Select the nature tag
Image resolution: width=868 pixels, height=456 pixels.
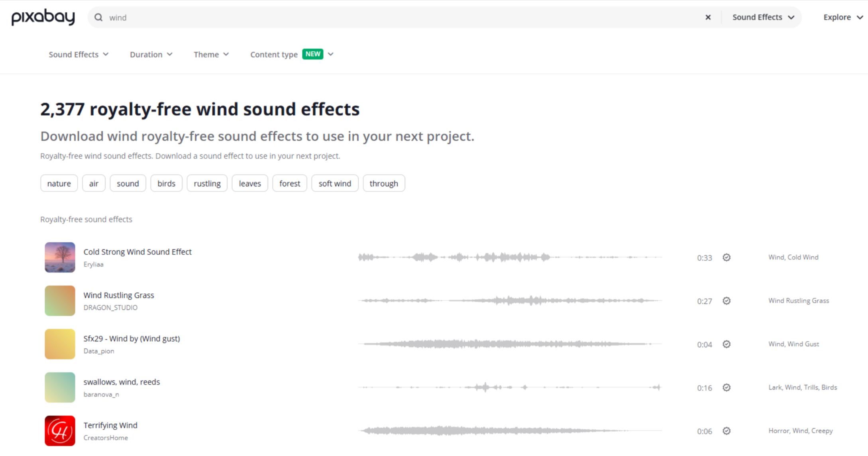pyautogui.click(x=59, y=183)
